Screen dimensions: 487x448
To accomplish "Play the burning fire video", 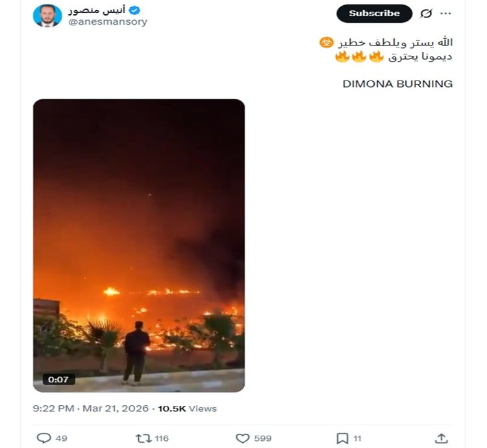I will (x=139, y=245).
